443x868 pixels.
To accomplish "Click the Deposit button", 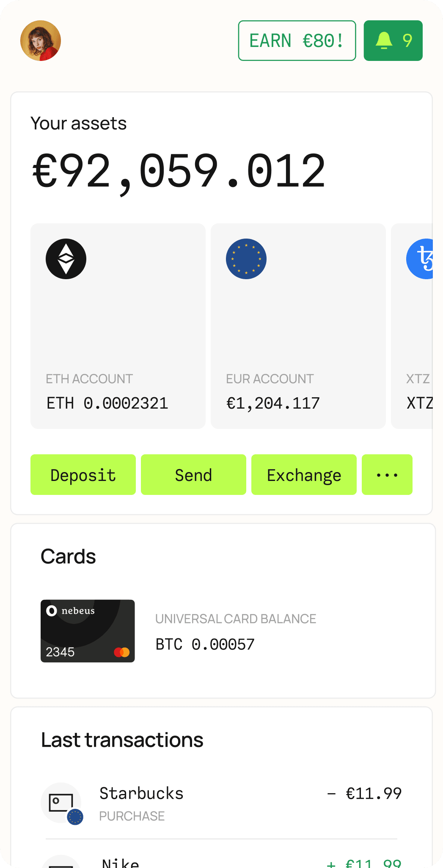I will (83, 475).
